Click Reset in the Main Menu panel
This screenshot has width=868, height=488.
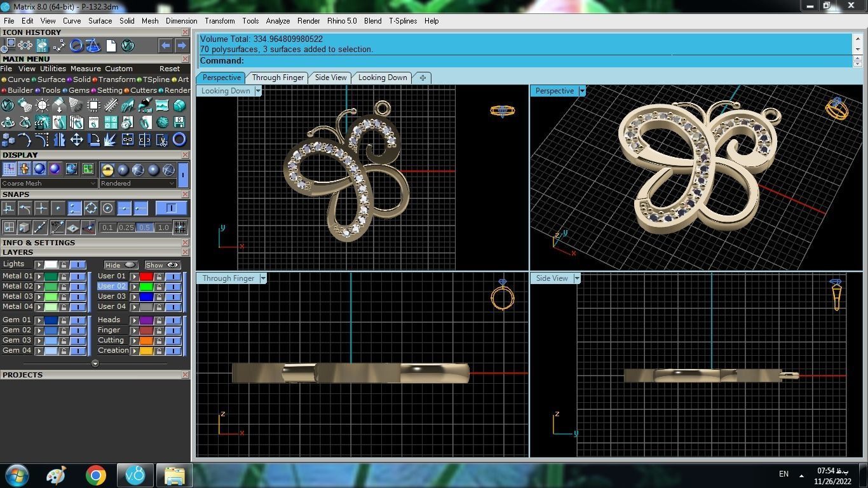pyautogui.click(x=170, y=69)
